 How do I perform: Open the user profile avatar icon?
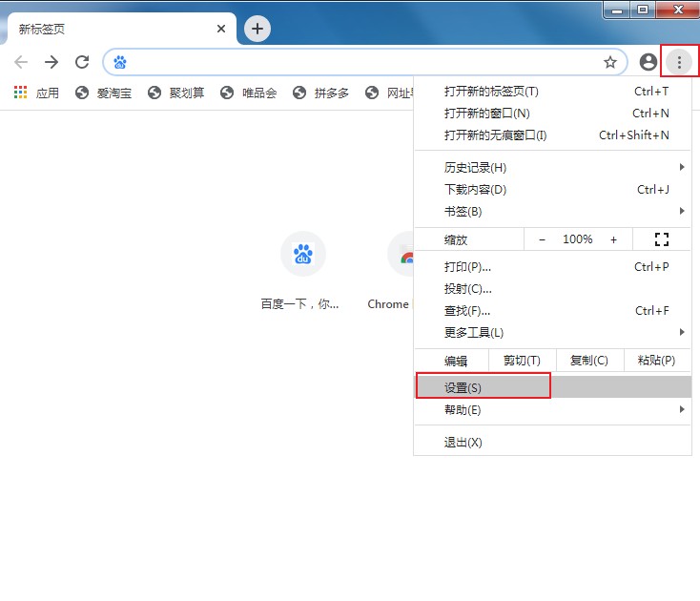click(648, 62)
